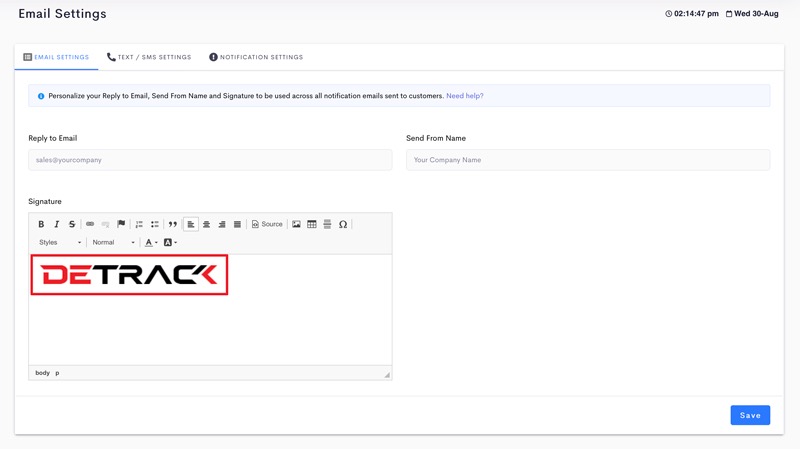Screen dimensions: 800x449
Task: Click the Send From Name field
Action: [588, 160]
